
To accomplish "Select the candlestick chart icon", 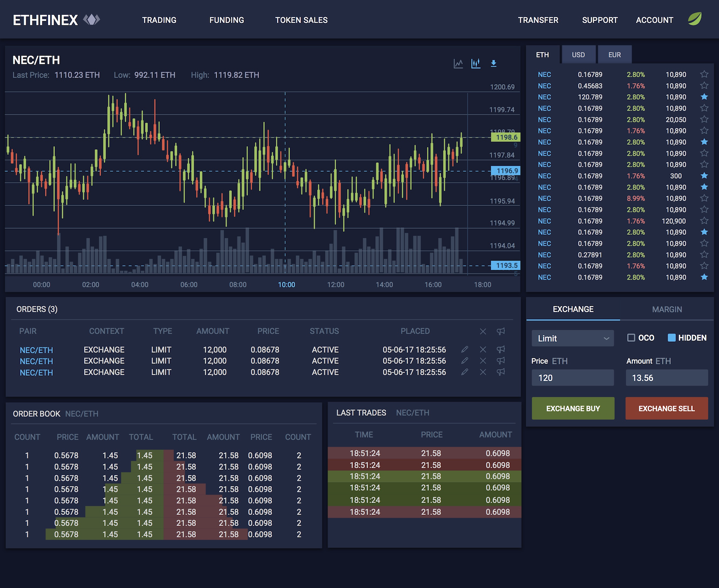I will click(476, 64).
